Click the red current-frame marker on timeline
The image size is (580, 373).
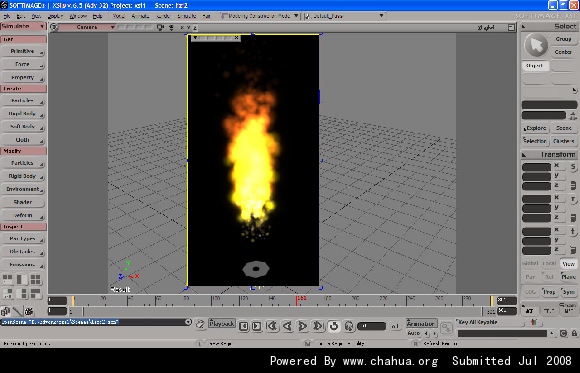coord(297,300)
